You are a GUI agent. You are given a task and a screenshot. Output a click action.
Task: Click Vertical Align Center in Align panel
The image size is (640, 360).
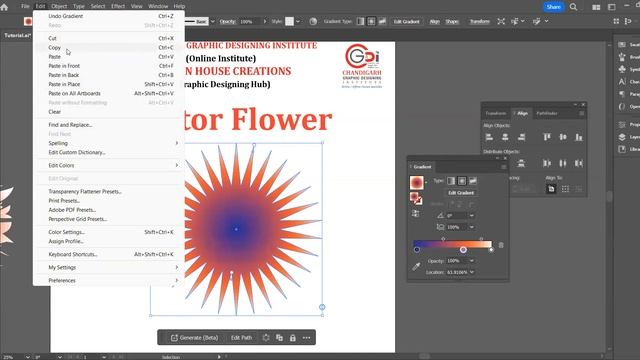pos(563,137)
